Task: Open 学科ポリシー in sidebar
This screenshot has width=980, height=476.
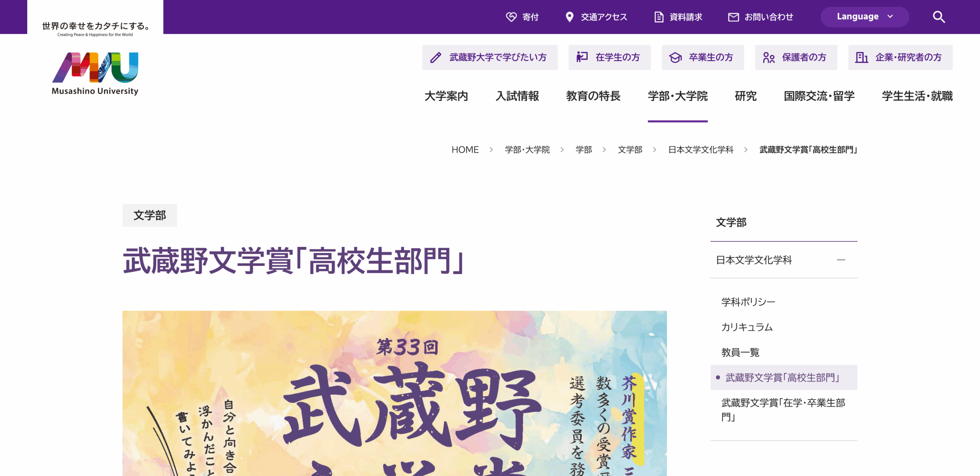Action: (x=748, y=302)
